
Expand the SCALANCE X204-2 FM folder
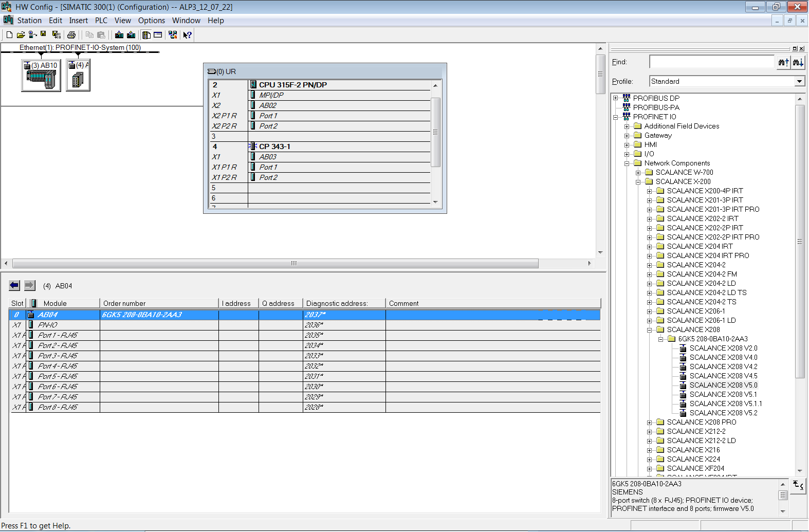[x=650, y=274]
